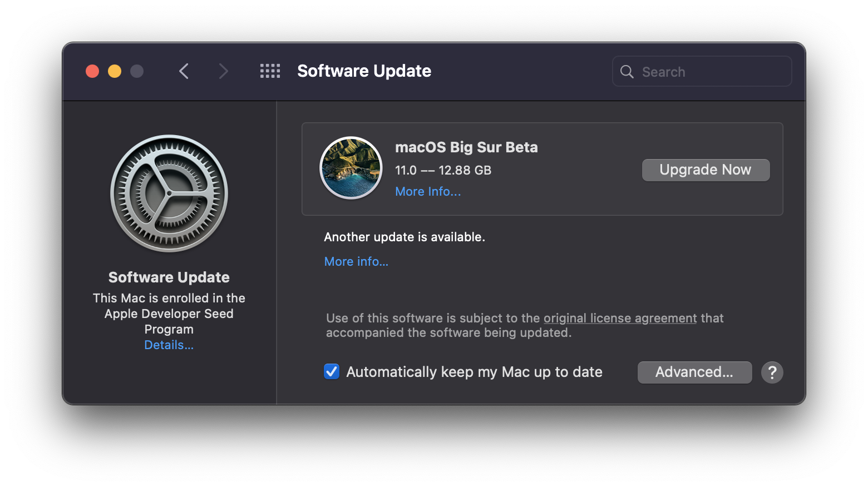Click the macOS Big Sur landscape icon

pos(351,168)
